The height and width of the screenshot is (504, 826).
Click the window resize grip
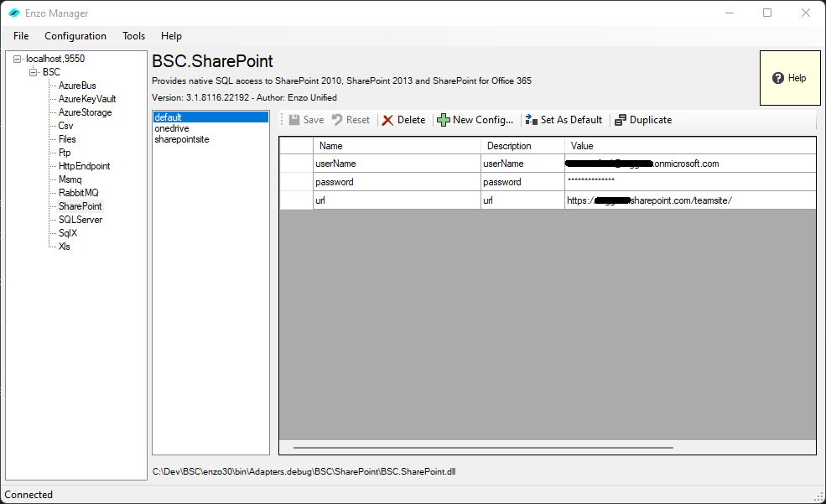(x=819, y=496)
